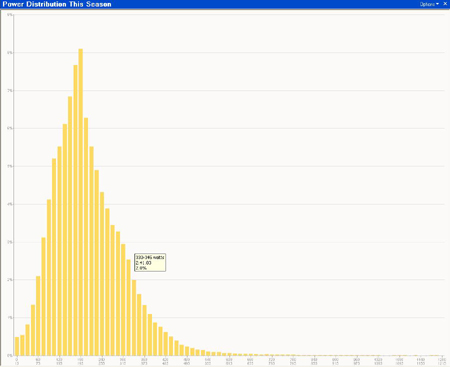Click the second-tallest bar left of the peak
Image resolution: width=450 pixels, height=367 pixels.
75,210
